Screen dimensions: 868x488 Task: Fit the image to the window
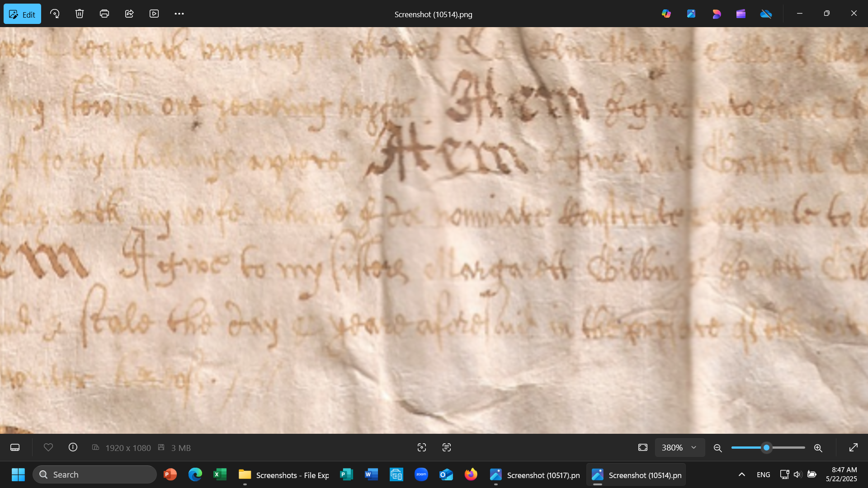pyautogui.click(x=642, y=447)
